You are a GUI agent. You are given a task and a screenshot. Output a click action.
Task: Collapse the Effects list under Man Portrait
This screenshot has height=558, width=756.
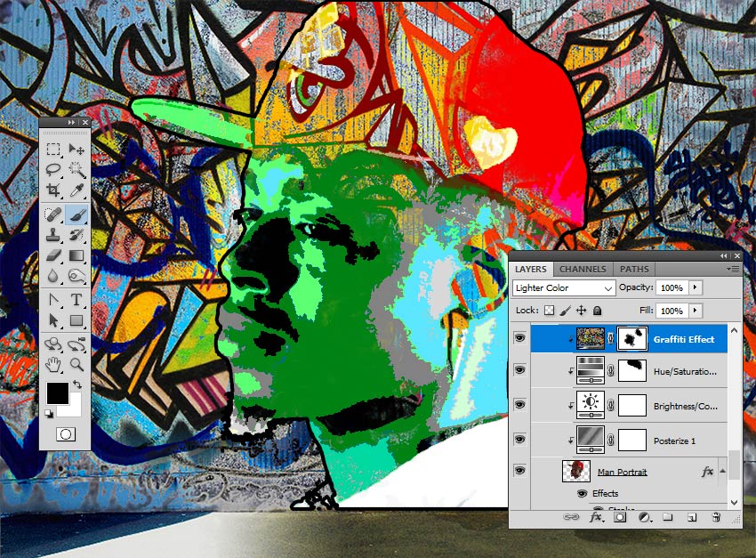click(x=722, y=469)
